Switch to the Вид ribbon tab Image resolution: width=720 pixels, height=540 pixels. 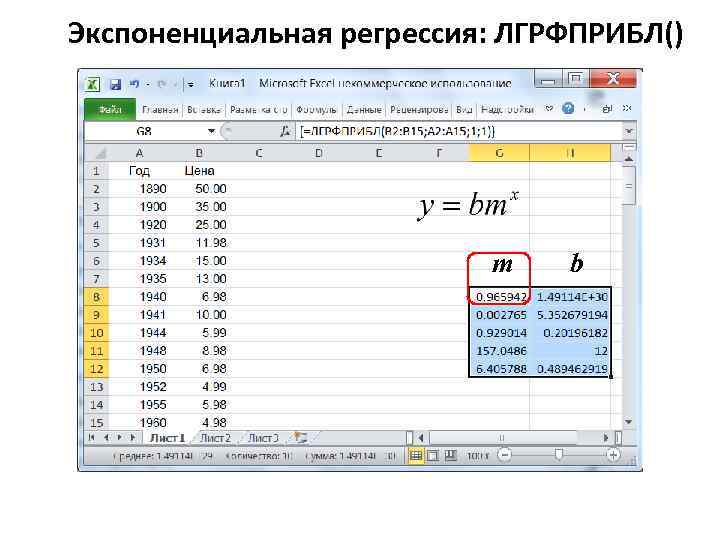(464, 110)
